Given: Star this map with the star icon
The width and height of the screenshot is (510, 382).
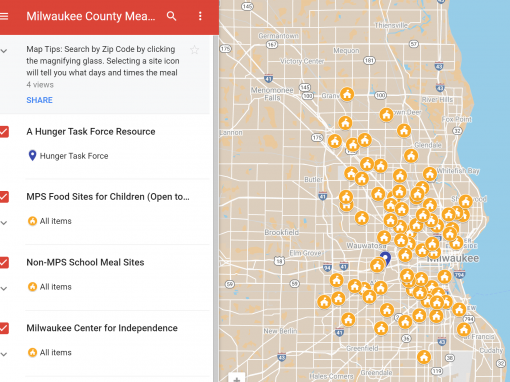Looking at the screenshot, I should [194, 50].
